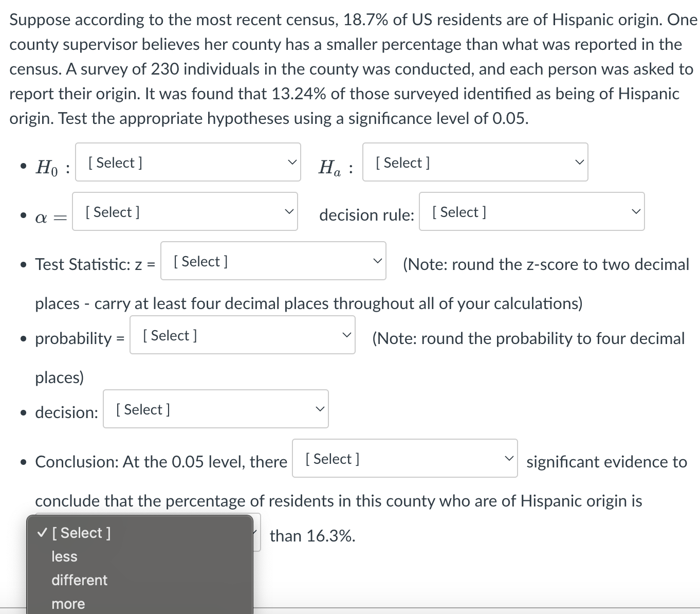Open the probability value dropdown
The height and width of the screenshot is (614, 700).
coord(242,335)
